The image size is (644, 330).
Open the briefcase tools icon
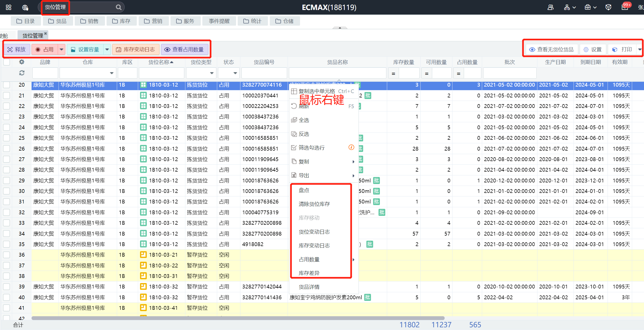(x=588, y=7)
